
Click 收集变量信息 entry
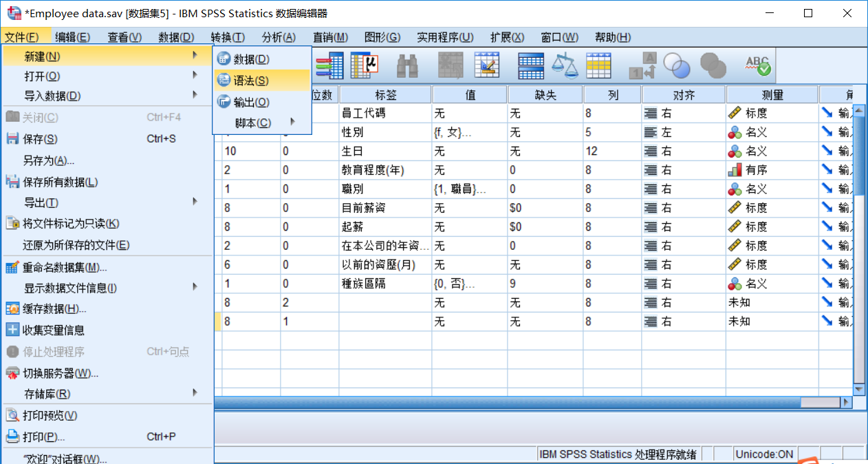coord(107,330)
